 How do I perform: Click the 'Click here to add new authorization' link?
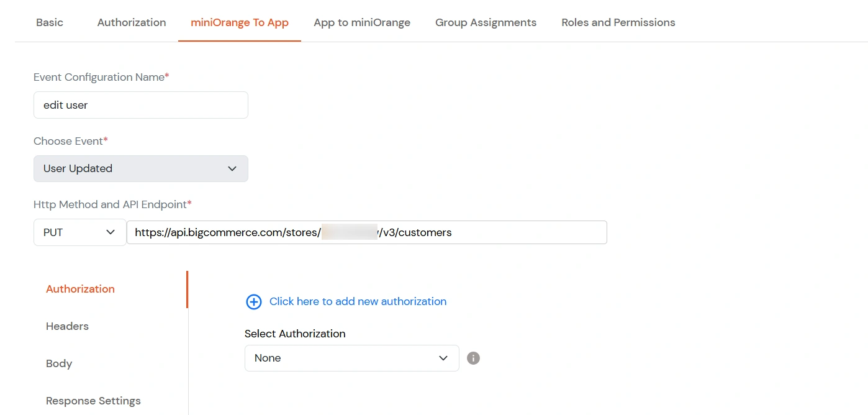[x=358, y=301]
